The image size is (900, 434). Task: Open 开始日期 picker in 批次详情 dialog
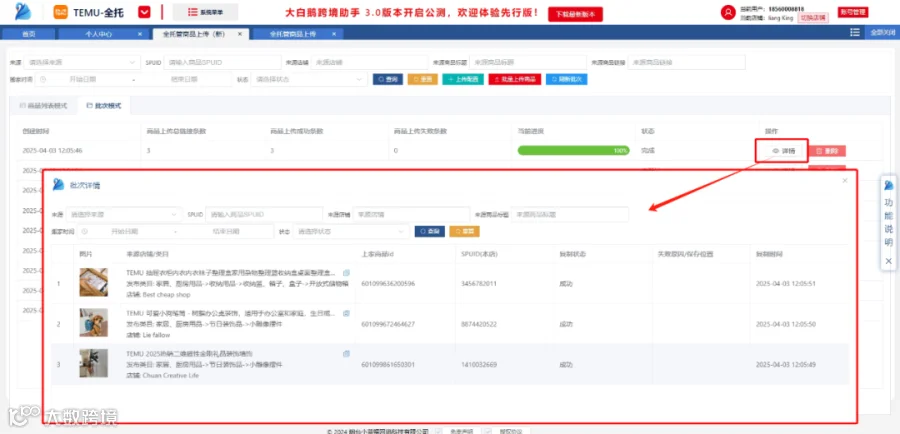pyautogui.click(x=124, y=231)
